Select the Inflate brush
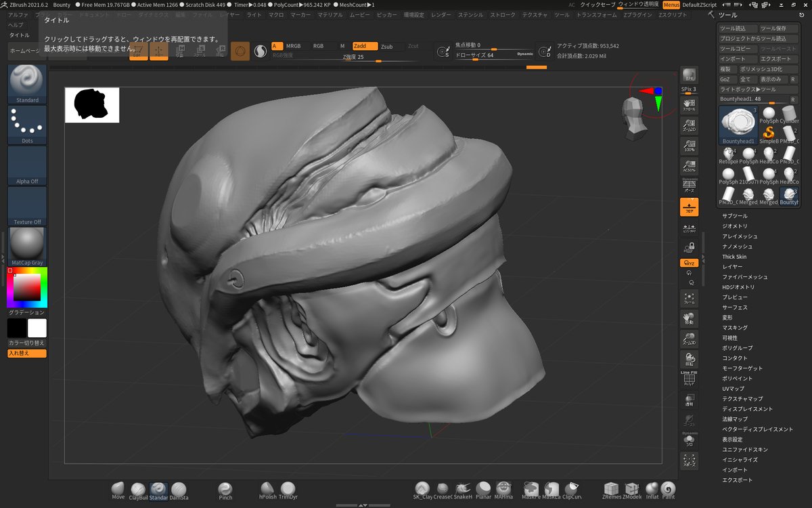Viewport: 812px width, 508px height. click(x=652, y=492)
